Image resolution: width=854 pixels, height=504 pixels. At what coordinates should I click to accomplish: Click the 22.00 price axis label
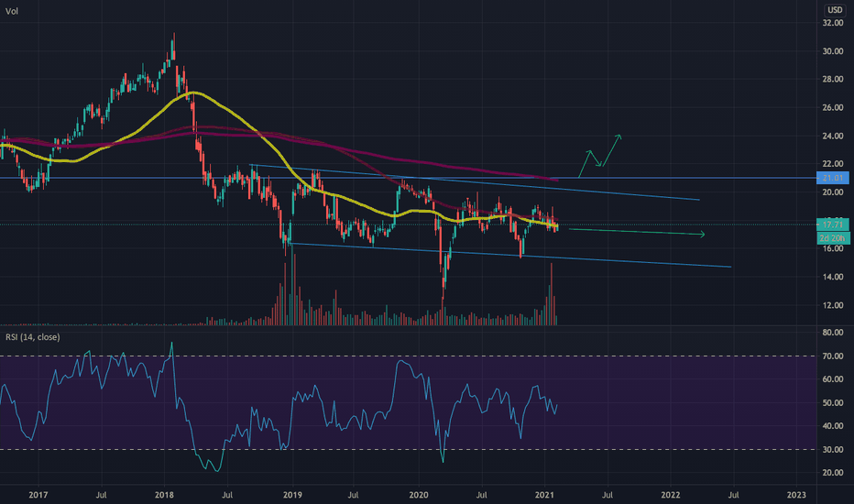pyautogui.click(x=833, y=163)
